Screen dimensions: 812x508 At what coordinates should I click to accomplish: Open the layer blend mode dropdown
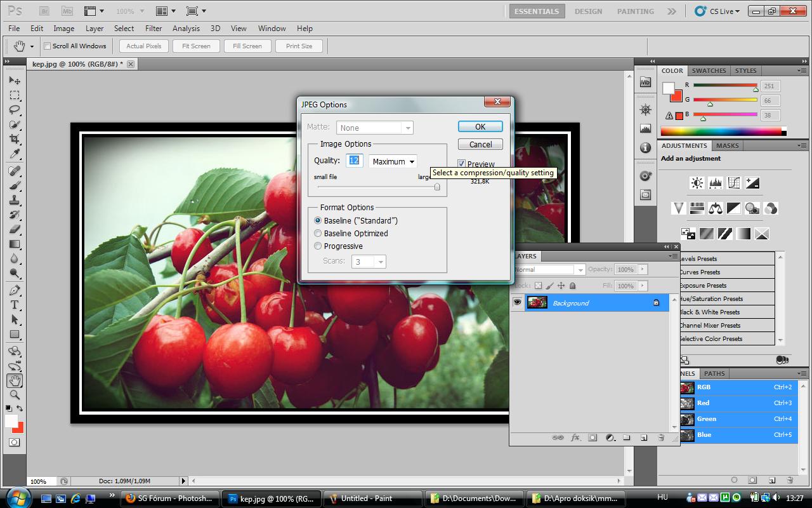tap(549, 269)
